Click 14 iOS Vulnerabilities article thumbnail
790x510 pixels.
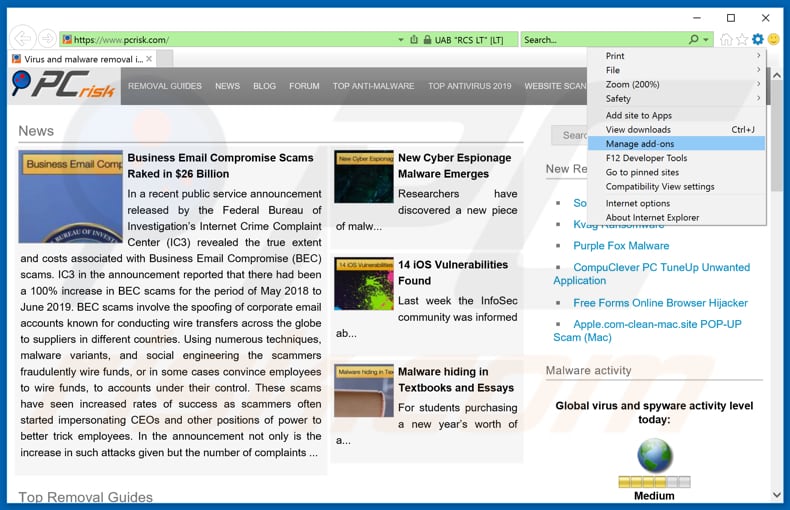click(x=364, y=283)
